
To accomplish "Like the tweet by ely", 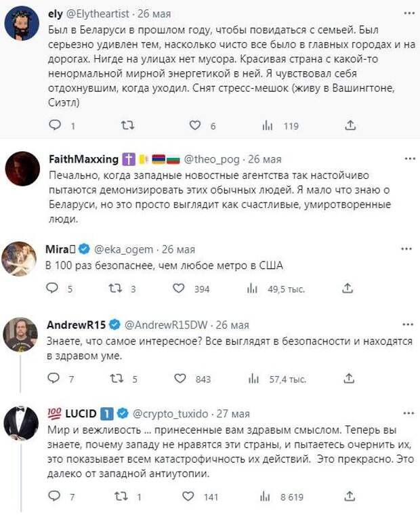I will click(195, 125).
